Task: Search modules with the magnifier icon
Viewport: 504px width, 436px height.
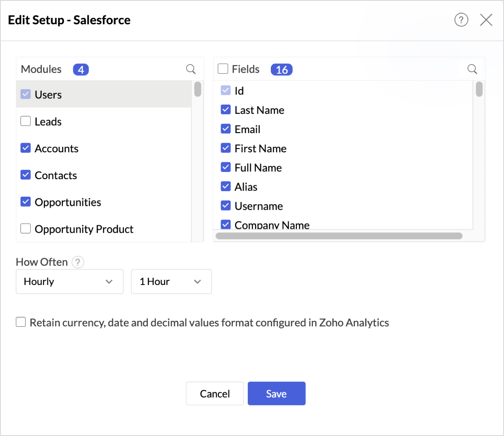Action: [191, 69]
